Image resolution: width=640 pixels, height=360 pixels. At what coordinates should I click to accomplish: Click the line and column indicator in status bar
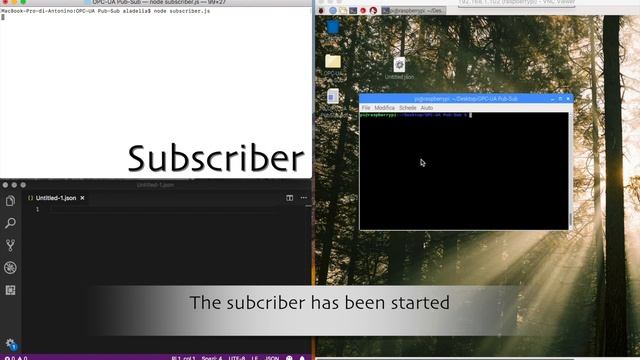click(183, 358)
